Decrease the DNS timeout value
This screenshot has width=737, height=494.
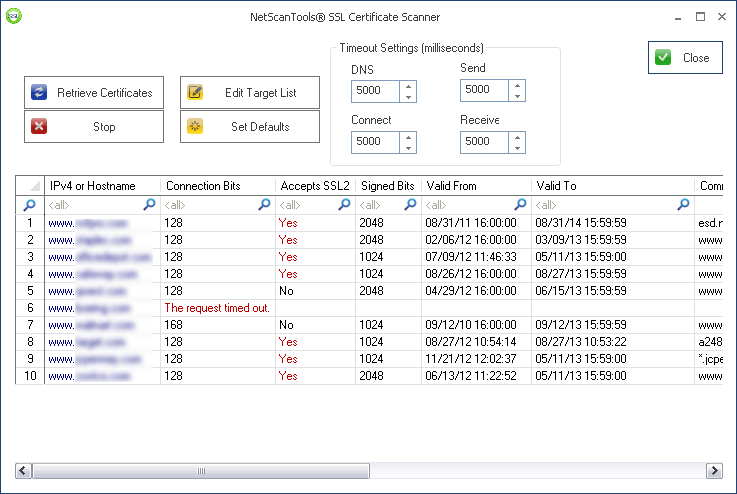tap(408, 97)
